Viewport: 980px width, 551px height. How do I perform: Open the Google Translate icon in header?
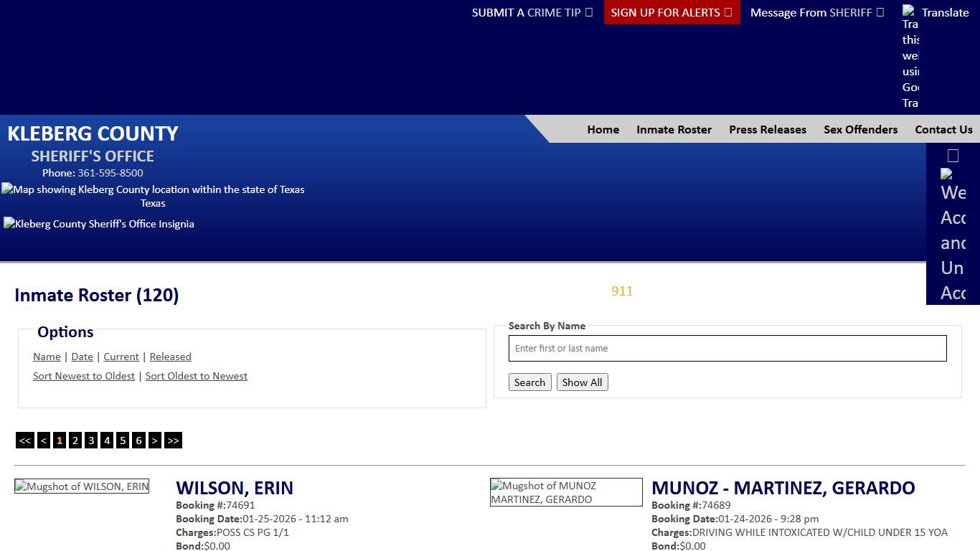click(x=909, y=12)
